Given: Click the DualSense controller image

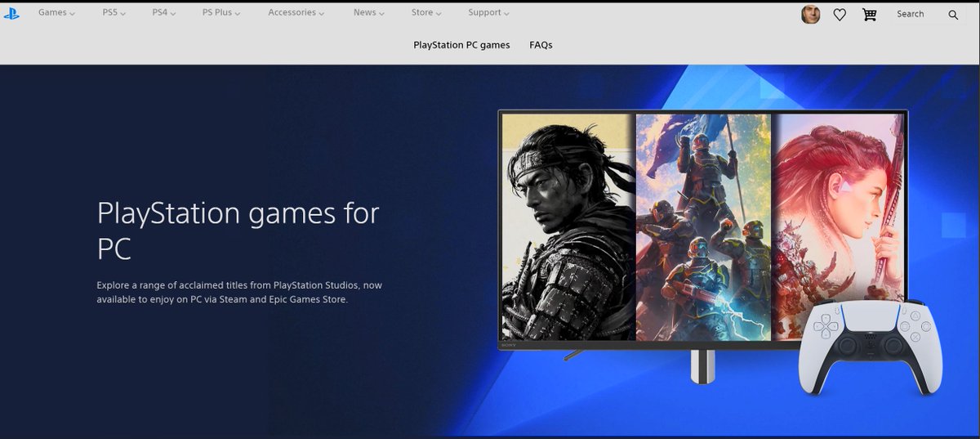Looking at the screenshot, I should [871, 347].
